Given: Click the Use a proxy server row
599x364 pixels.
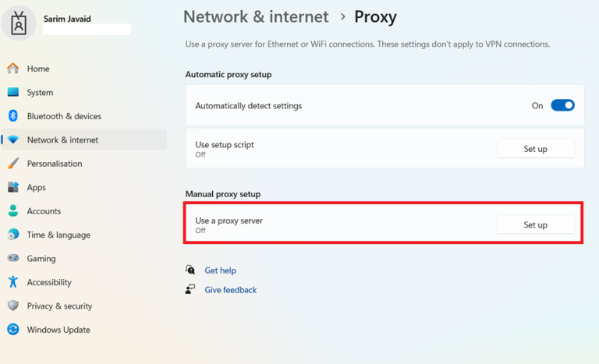Looking at the screenshot, I should [385, 224].
